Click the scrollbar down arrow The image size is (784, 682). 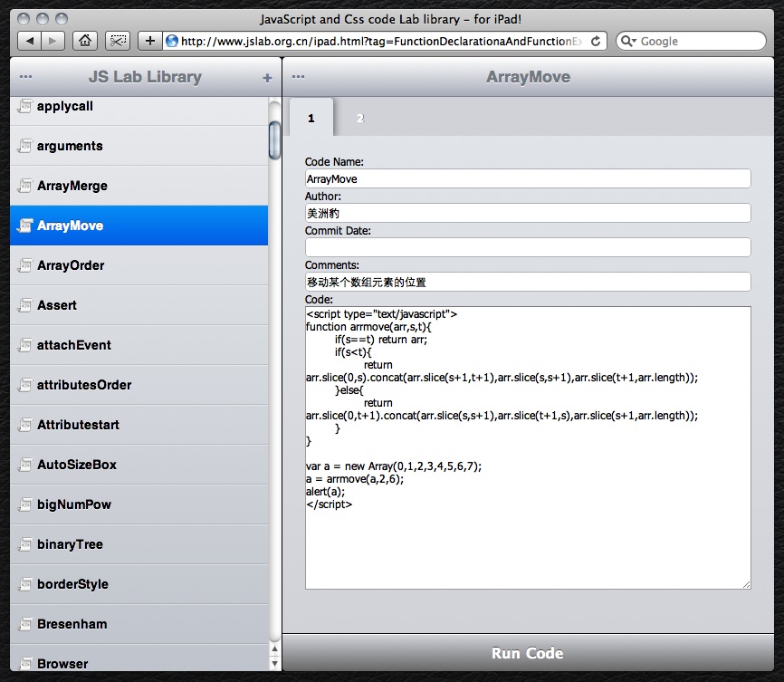click(x=274, y=664)
